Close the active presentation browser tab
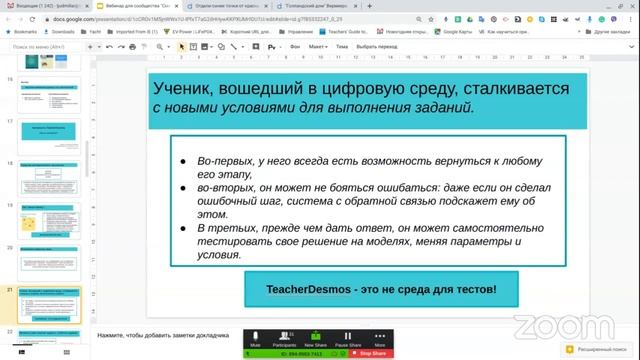This screenshot has width=640, height=360. (x=177, y=6)
